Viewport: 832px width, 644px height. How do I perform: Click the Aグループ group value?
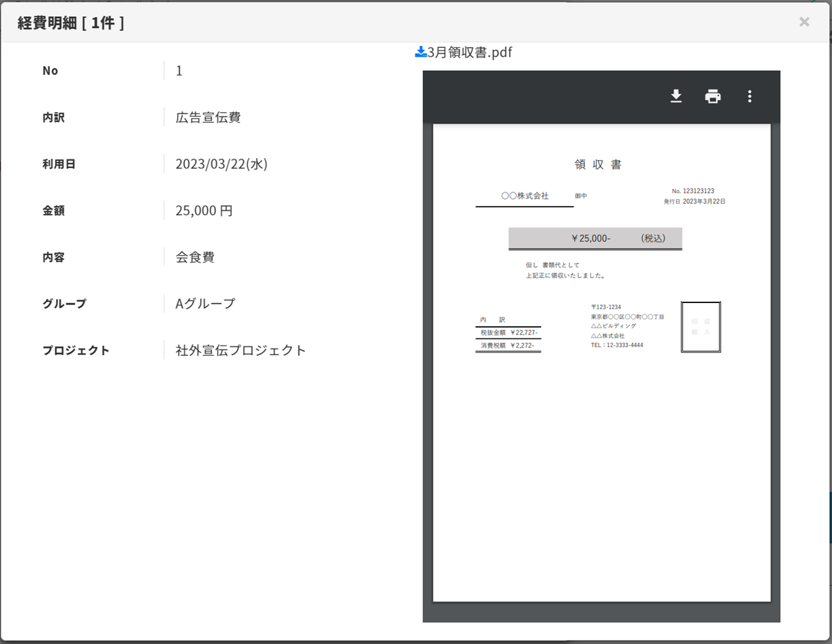click(205, 304)
